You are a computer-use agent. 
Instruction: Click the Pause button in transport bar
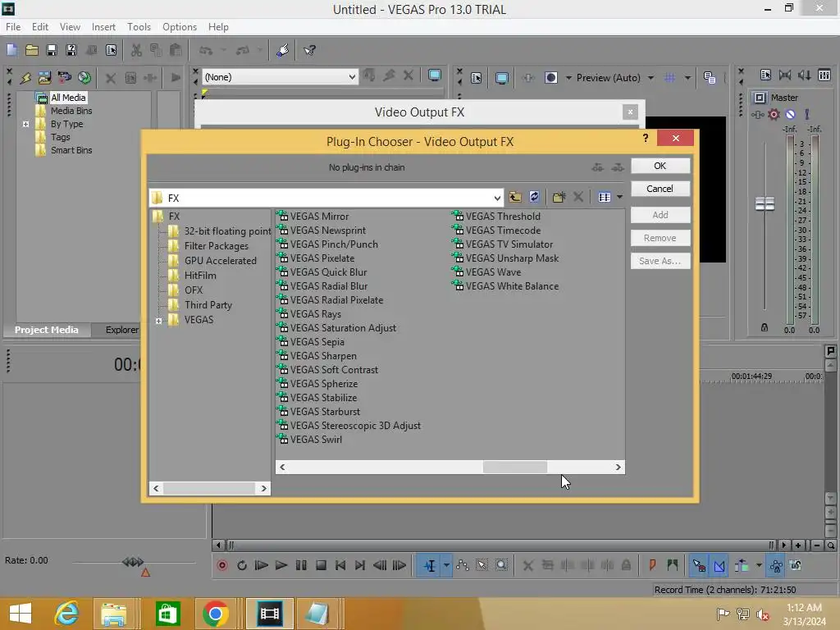point(301,565)
